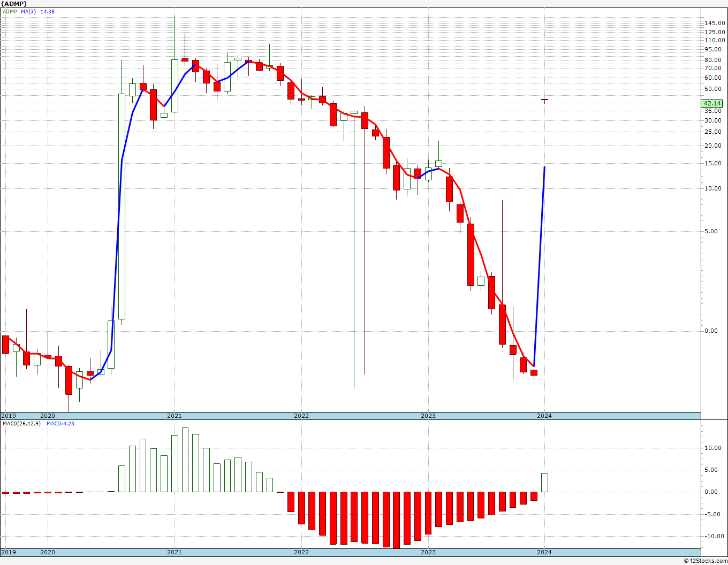Click 0.00 on the price chart axis
Viewport: 728px width, 565px height.
[x=712, y=331]
